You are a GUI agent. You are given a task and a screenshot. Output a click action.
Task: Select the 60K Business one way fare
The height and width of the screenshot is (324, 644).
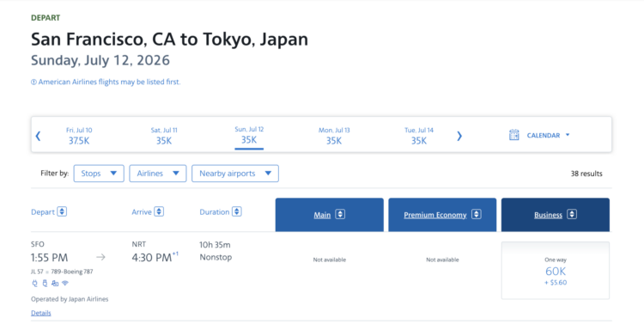556,271
